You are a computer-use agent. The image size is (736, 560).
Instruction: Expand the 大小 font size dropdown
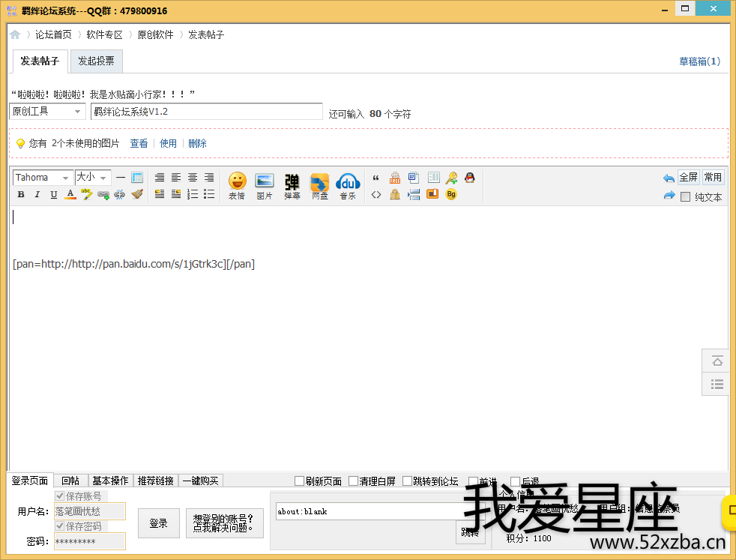[x=93, y=178]
